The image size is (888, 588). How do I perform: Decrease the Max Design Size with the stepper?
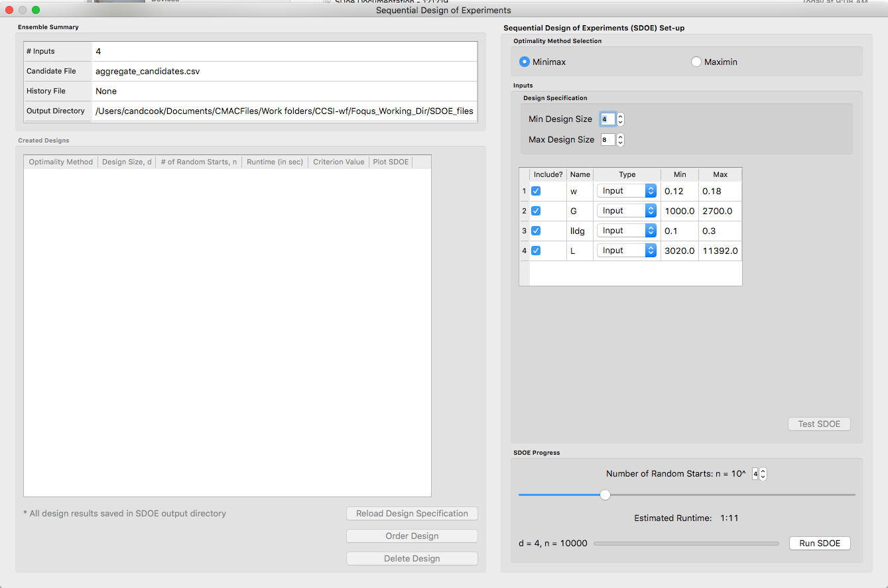point(621,143)
